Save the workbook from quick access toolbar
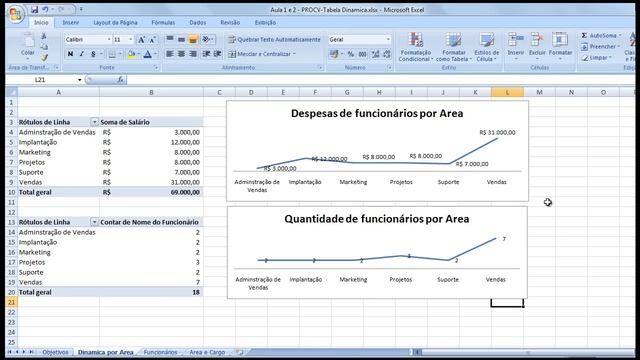Image resolution: width=640 pixels, height=360 pixels. 35,9
